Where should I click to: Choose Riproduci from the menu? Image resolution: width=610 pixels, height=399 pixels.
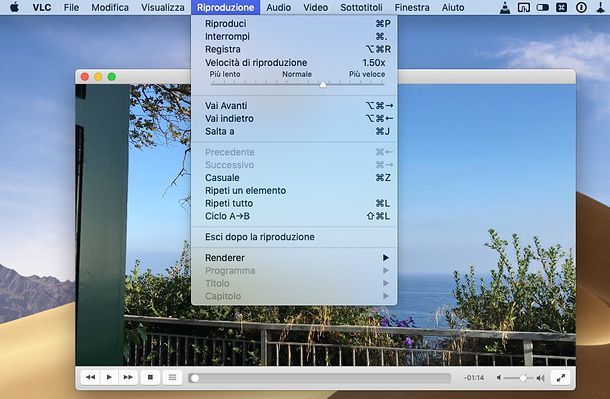(x=294, y=24)
